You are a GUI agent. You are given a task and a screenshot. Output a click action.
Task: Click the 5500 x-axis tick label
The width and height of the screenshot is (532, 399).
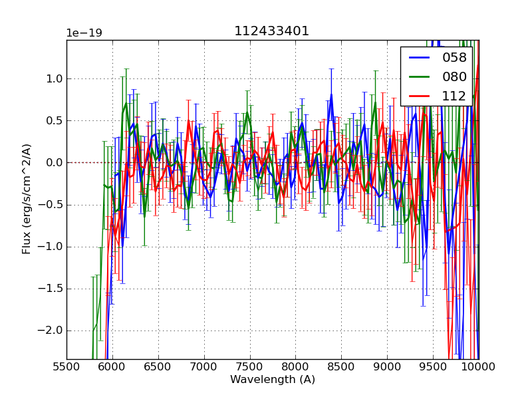66,366
